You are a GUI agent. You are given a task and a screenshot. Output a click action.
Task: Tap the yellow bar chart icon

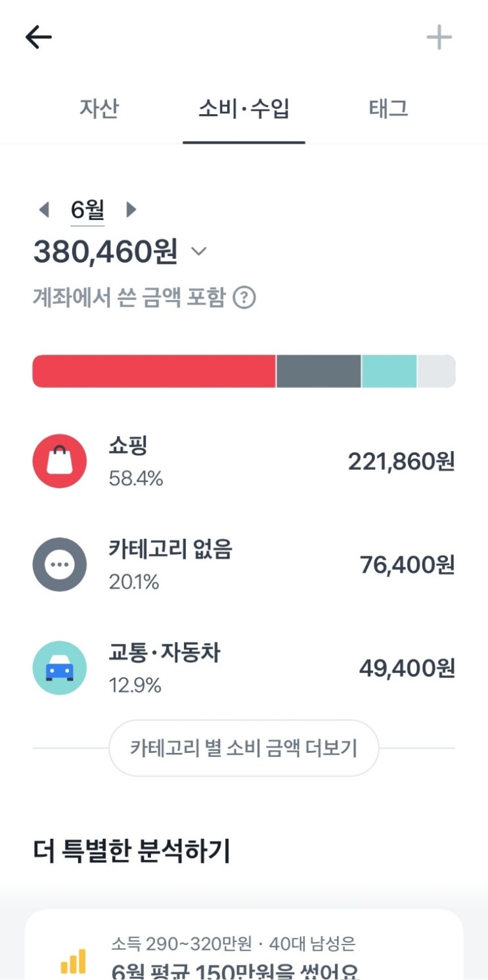tap(73, 962)
